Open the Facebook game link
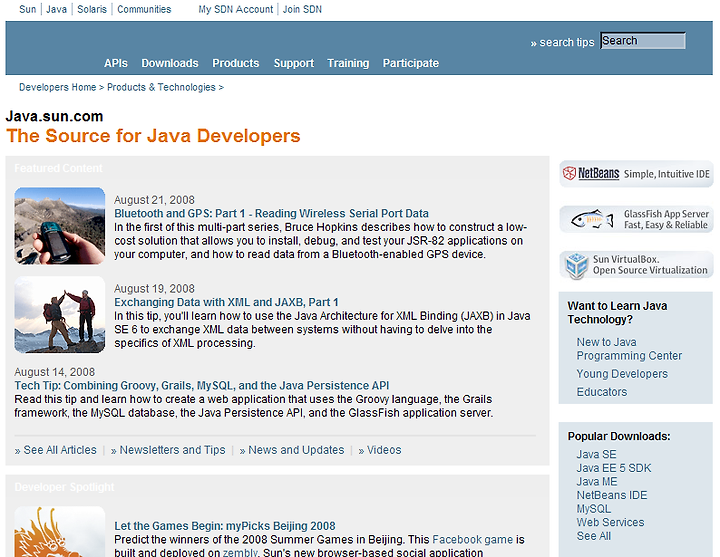This screenshot has width=720, height=557. click(472, 540)
